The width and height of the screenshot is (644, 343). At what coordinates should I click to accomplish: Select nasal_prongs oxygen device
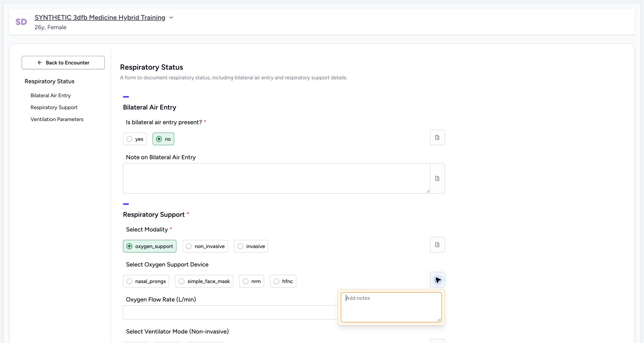click(146, 281)
